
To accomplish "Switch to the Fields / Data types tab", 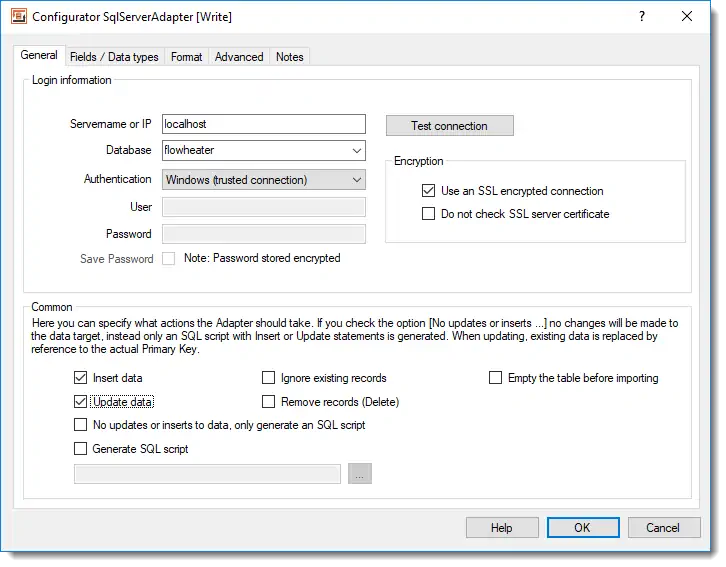I will [x=114, y=57].
